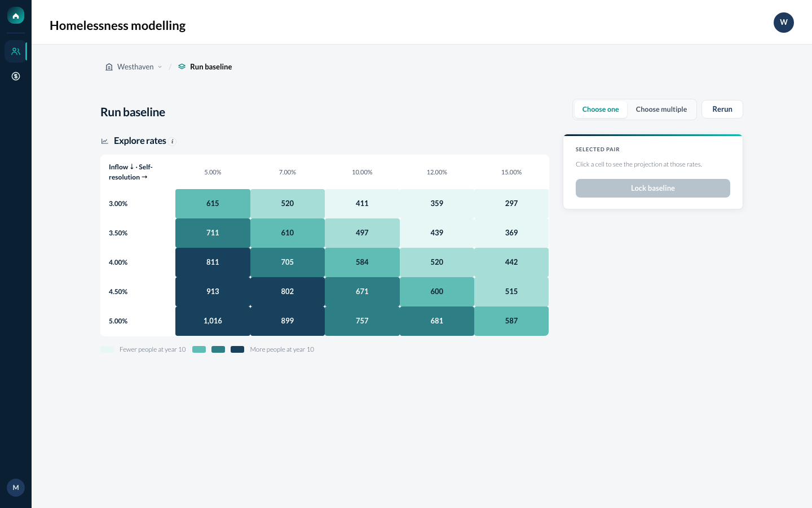
Task: Click the Run baseline layers icon
Action: 182,67
